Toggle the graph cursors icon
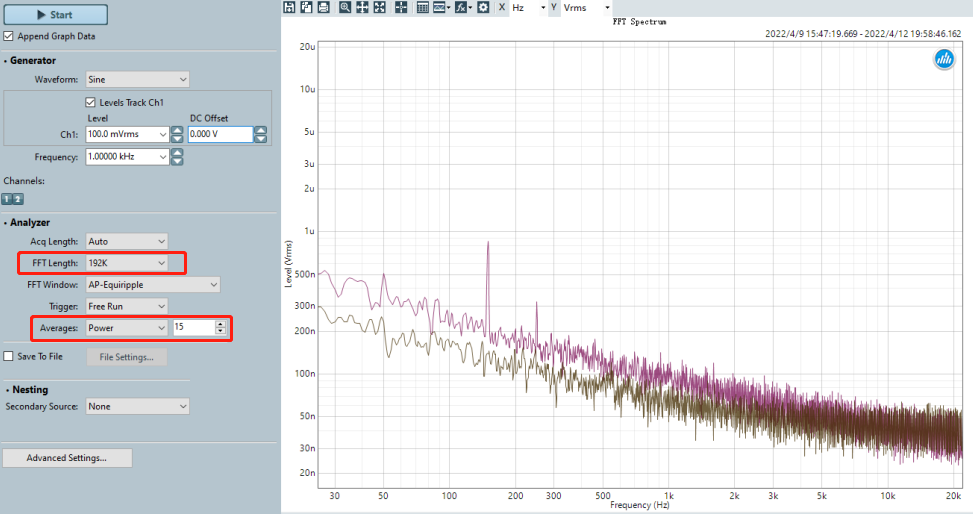This screenshot has height=520, width=973. (x=401, y=7)
